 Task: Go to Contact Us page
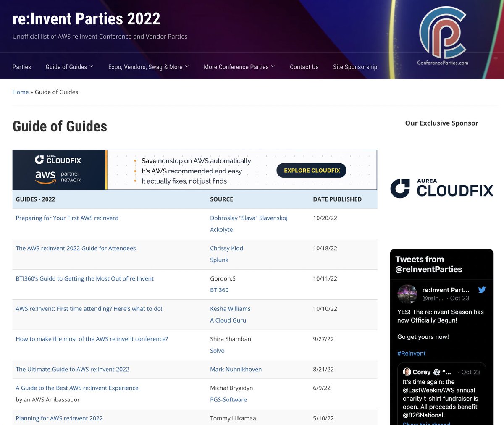click(304, 67)
